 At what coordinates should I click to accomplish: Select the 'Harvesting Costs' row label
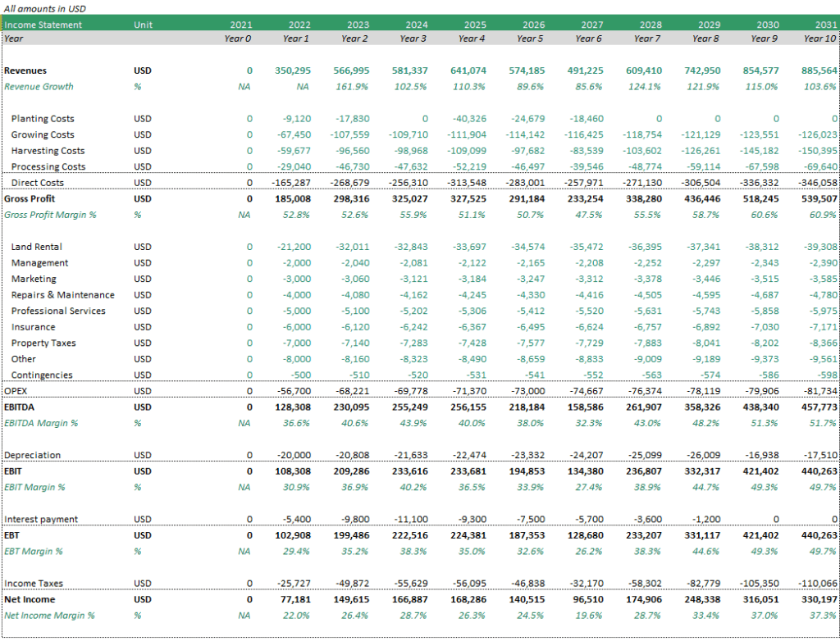48,151
